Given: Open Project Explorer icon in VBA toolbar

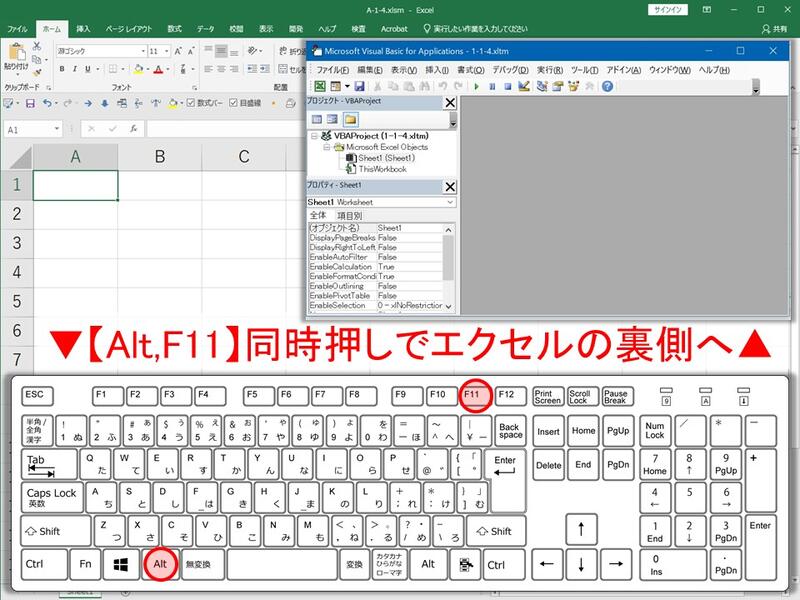Looking at the screenshot, I should 541,86.
